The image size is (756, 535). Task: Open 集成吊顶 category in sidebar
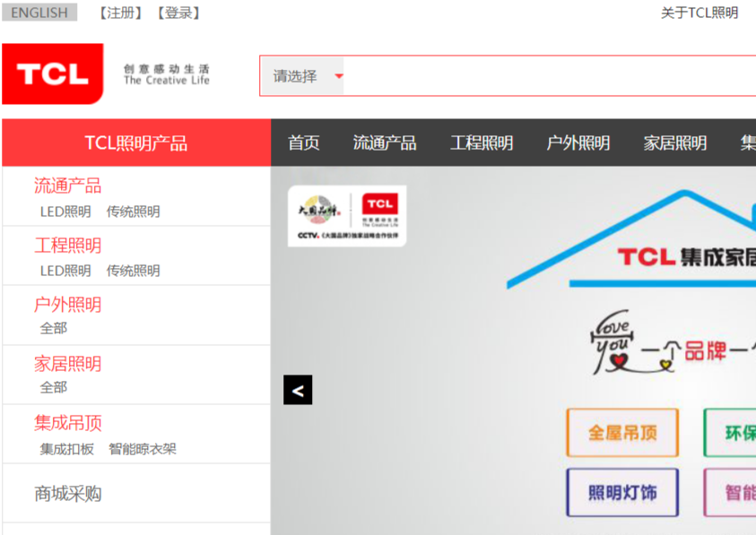click(67, 423)
